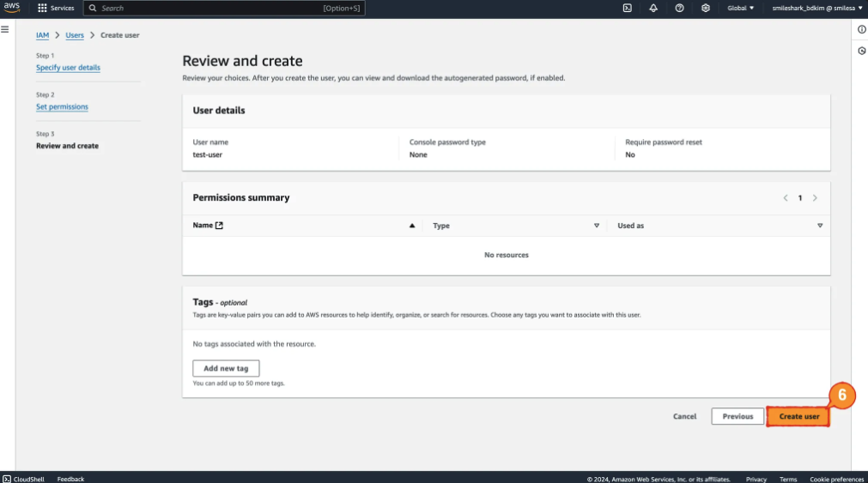The width and height of the screenshot is (868, 483).
Task: Sort permissions by Name column arrow
Action: (x=412, y=226)
